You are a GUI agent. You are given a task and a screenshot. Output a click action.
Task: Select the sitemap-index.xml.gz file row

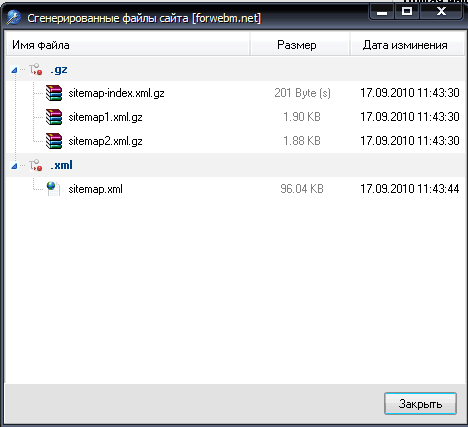[236, 93]
